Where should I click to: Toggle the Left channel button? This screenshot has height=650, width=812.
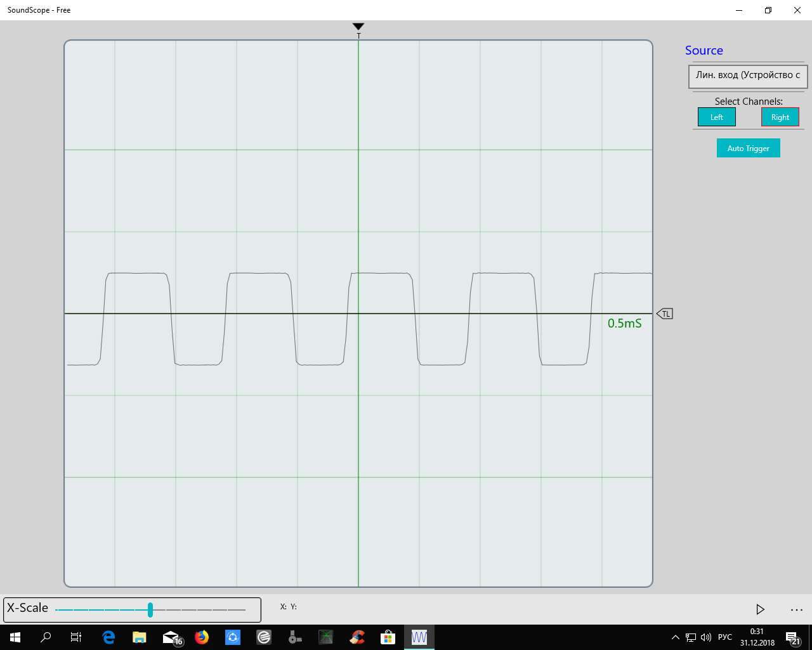[x=716, y=117]
